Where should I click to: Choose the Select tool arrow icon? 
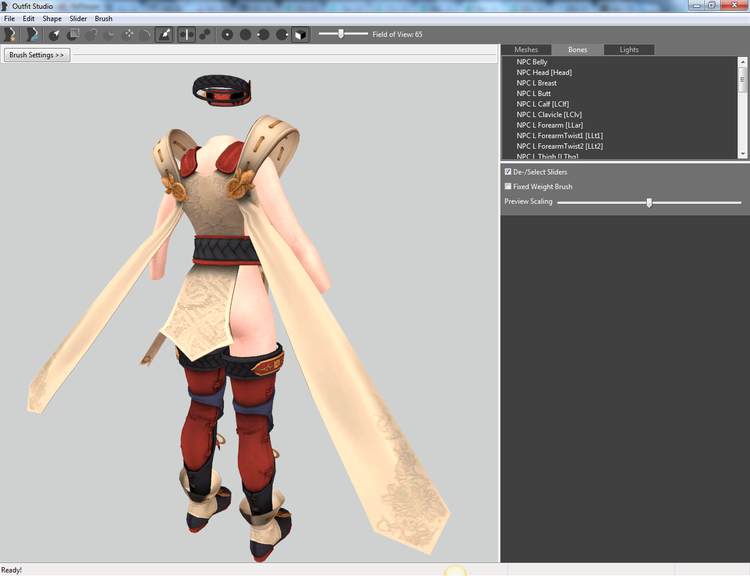55,34
